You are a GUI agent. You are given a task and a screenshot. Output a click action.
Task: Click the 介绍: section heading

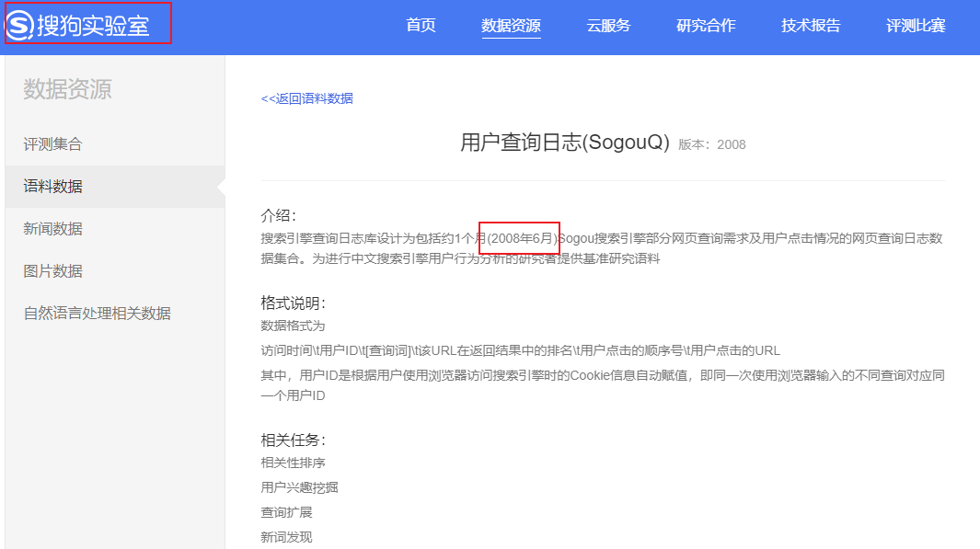click(x=278, y=216)
